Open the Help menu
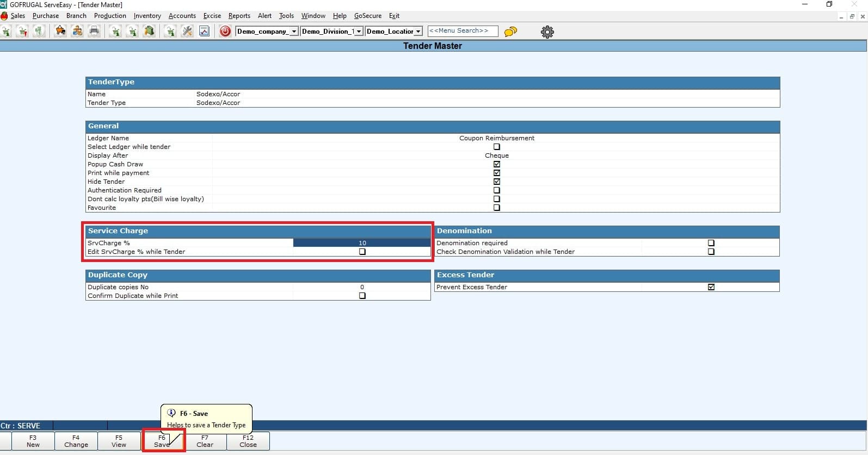The image size is (868, 455). [x=340, y=16]
